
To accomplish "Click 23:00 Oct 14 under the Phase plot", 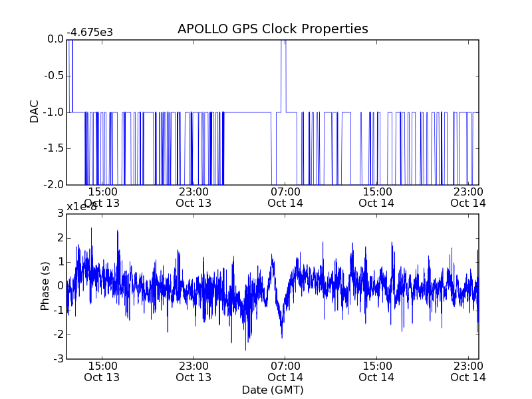I will pos(468,372).
